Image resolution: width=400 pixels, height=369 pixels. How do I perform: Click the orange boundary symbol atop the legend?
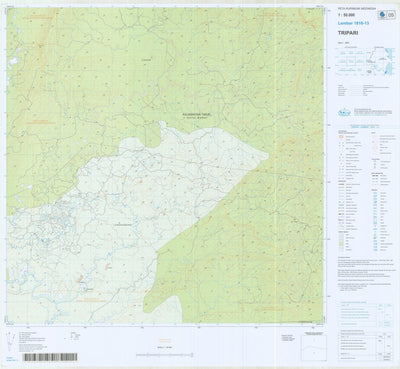coord(341,137)
